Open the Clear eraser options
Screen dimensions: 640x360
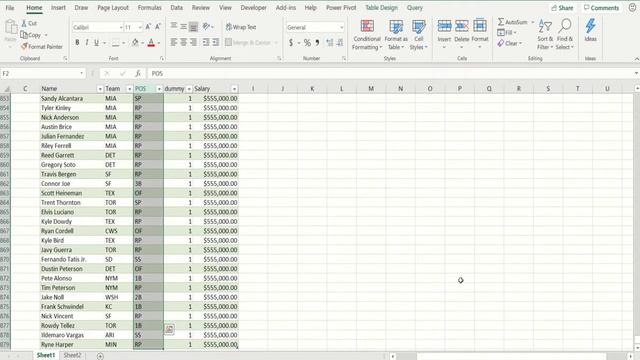click(509, 43)
